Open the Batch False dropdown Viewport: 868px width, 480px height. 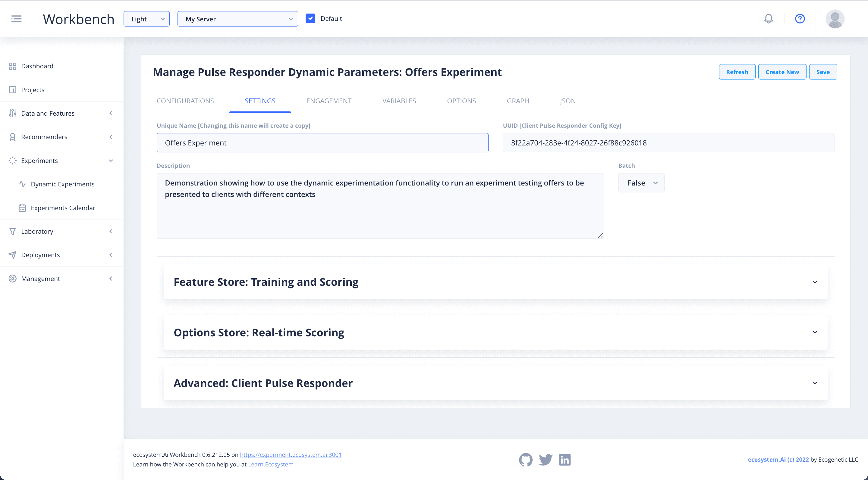(641, 183)
